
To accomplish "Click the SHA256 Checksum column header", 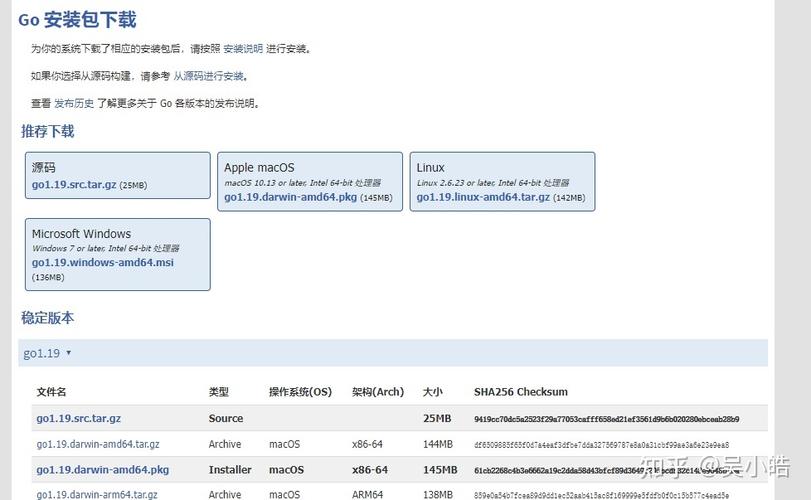I will (x=521, y=392).
